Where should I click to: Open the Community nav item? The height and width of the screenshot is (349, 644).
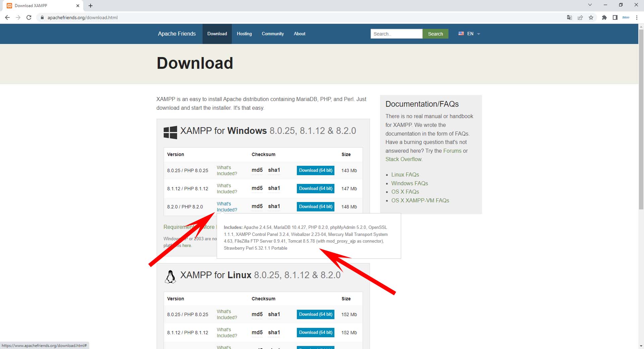tap(273, 34)
